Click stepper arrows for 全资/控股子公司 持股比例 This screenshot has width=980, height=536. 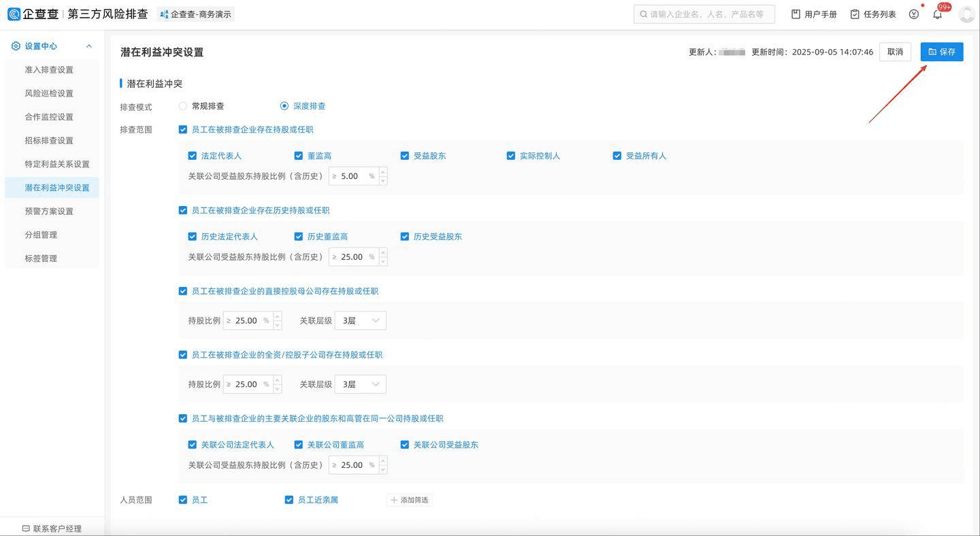point(278,384)
